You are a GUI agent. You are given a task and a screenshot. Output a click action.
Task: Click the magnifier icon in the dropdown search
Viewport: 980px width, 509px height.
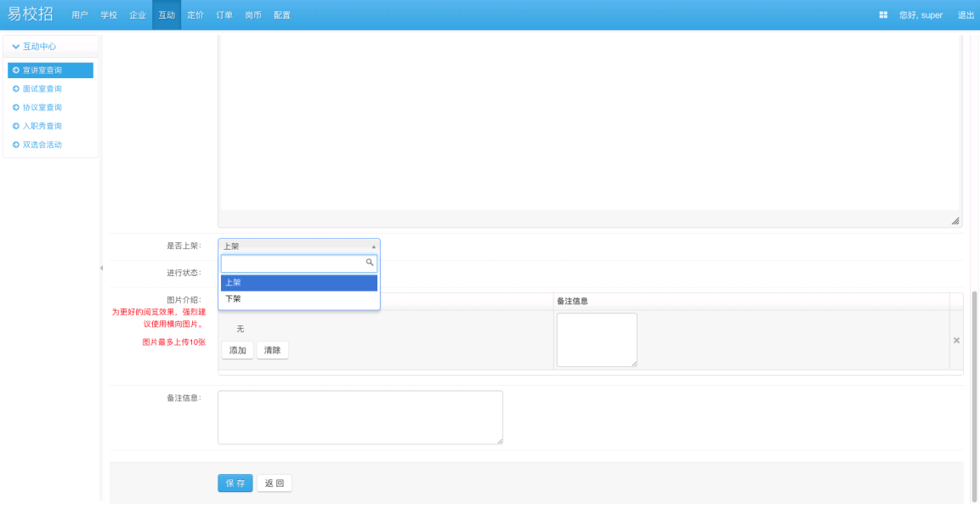click(370, 263)
